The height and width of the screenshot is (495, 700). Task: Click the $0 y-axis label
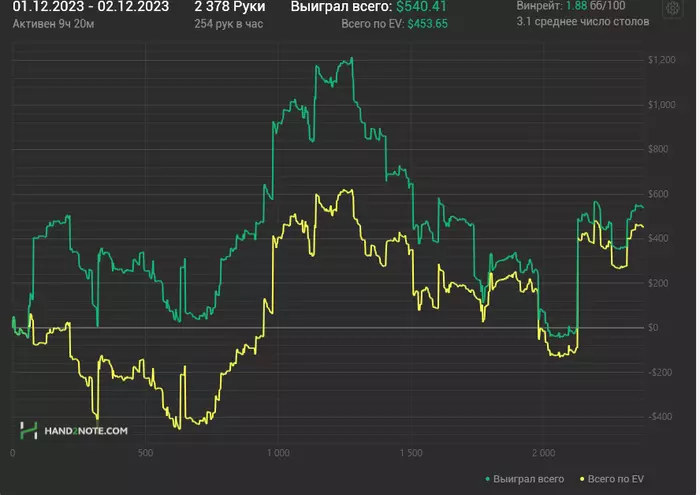pos(653,328)
